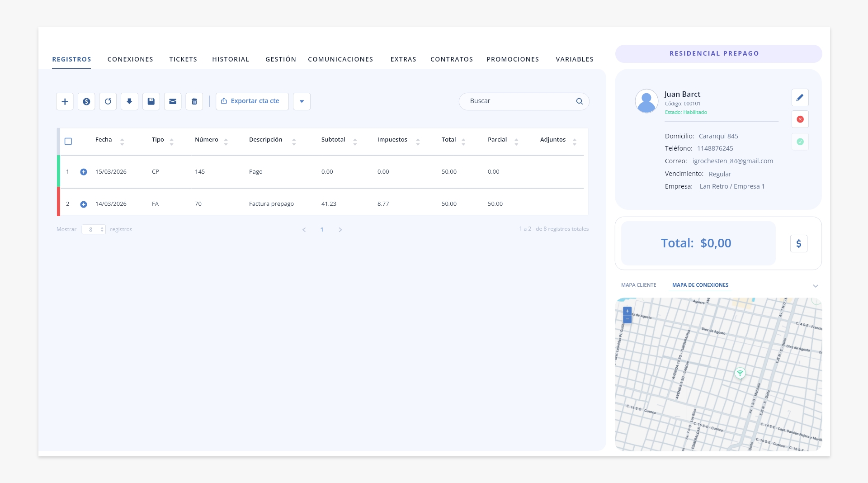Click Juan Barct's profile avatar
The image size is (868, 483).
(x=646, y=101)
